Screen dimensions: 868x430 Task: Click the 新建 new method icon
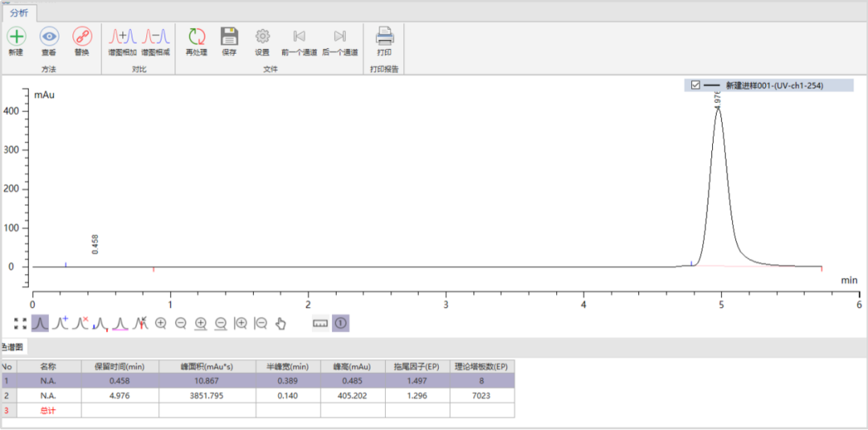tap(16, 36)
